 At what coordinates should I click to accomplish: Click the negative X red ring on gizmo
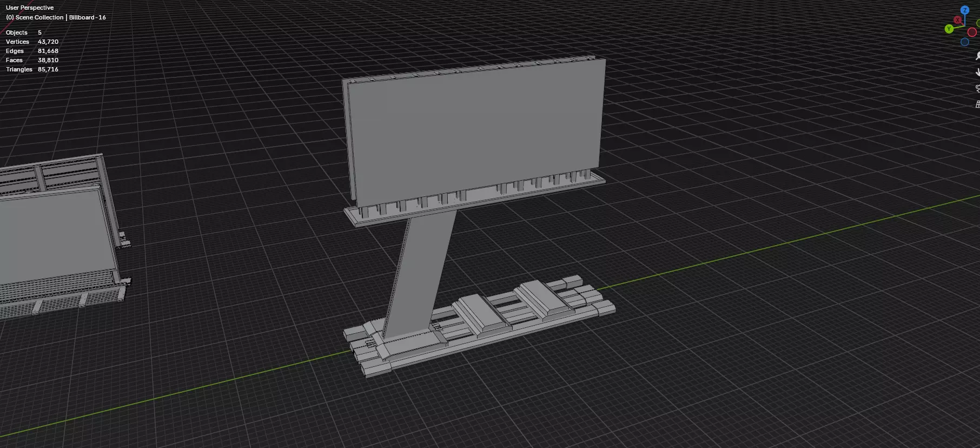pyautogui.click(x=972, y=32)
